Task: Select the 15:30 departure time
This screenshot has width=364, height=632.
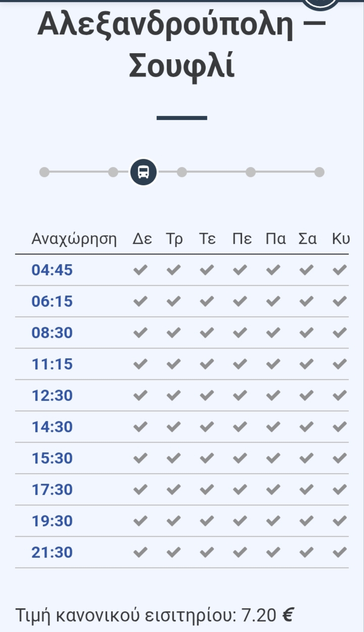Action: (52, 458)
